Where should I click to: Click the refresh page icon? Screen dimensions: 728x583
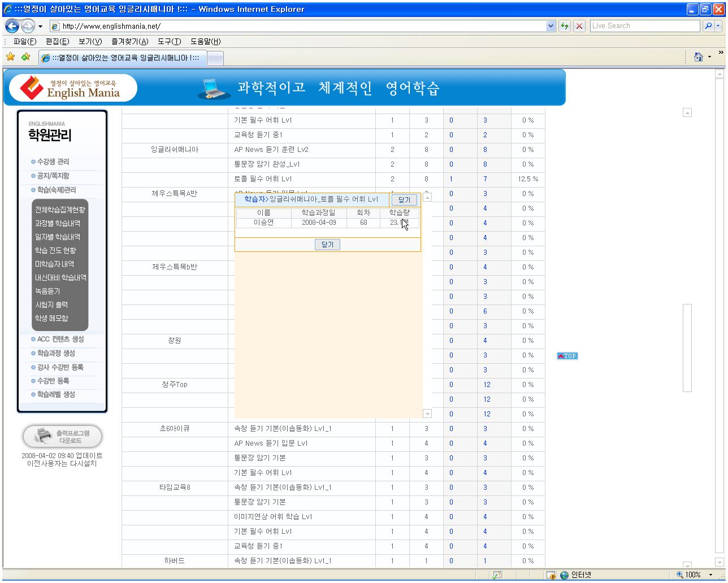tap(564, 26)
